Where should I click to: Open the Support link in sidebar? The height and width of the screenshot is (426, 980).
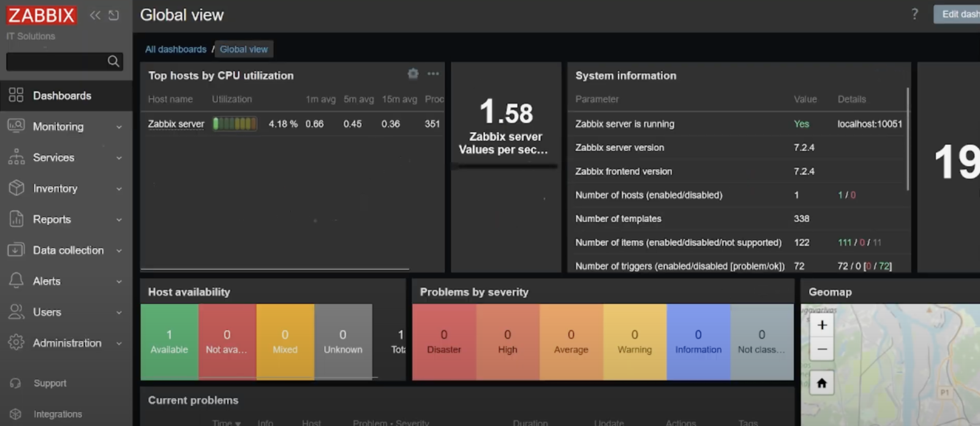click(x=50, y=383)
